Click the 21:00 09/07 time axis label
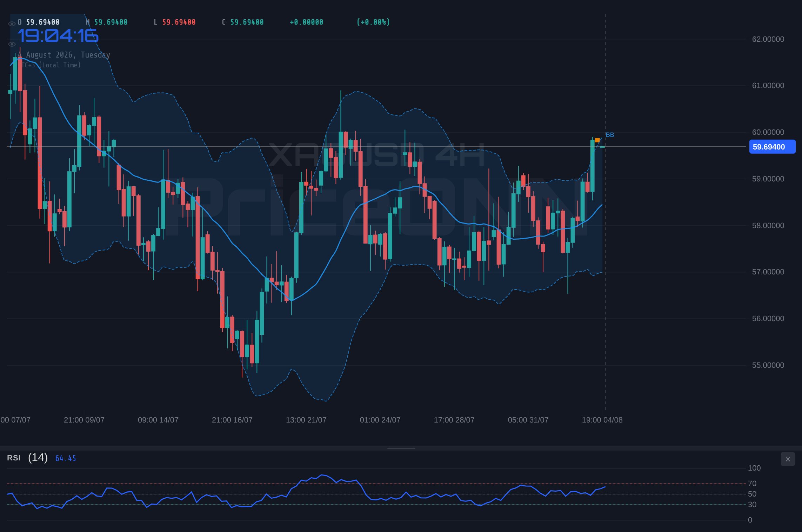The width and height of the screenshot is (802, 532). 84,420
